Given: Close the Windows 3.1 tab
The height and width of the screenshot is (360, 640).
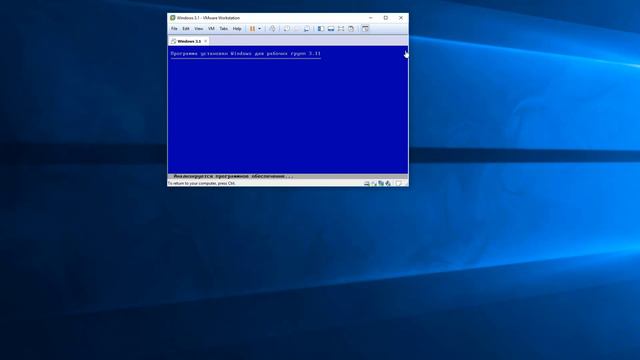Looking at the screenshot, I should click(206, 41).
